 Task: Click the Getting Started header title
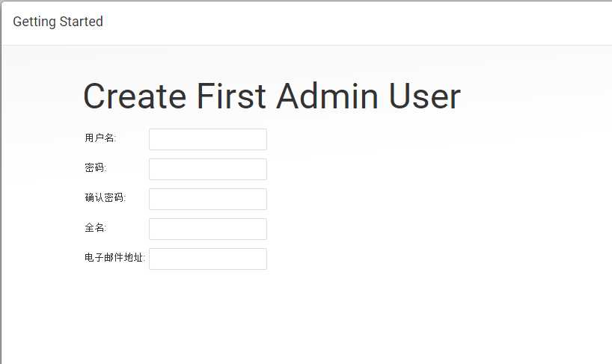coord(58,22)
